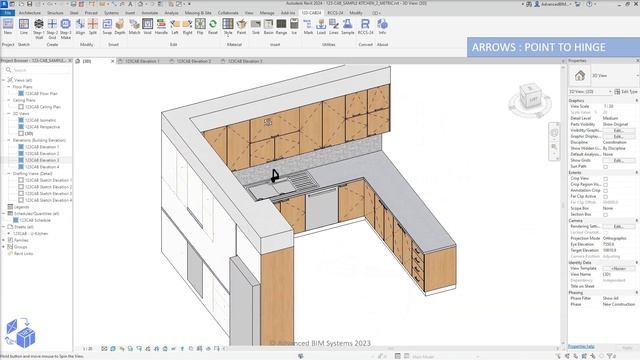640x360 pixels.
Task: Click the Load utilities tool
Action: (321, 27)
